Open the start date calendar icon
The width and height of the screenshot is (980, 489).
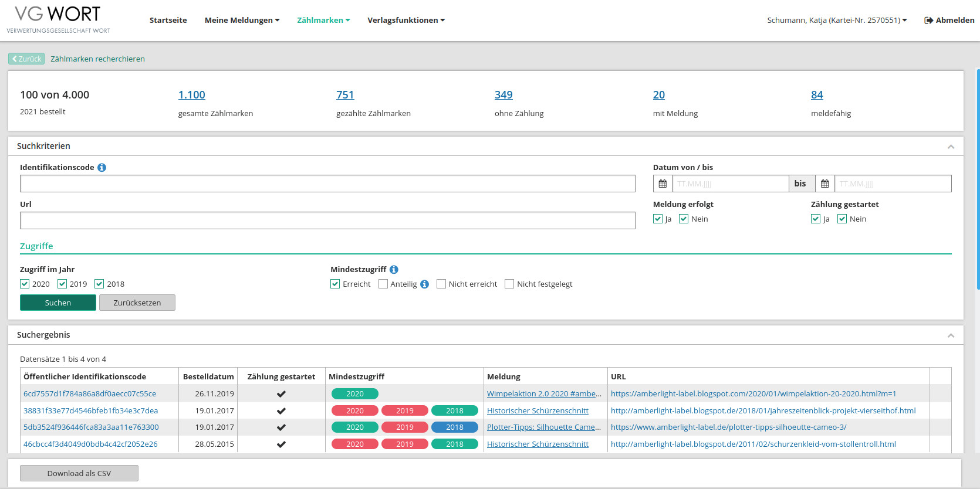pos(663,184)
